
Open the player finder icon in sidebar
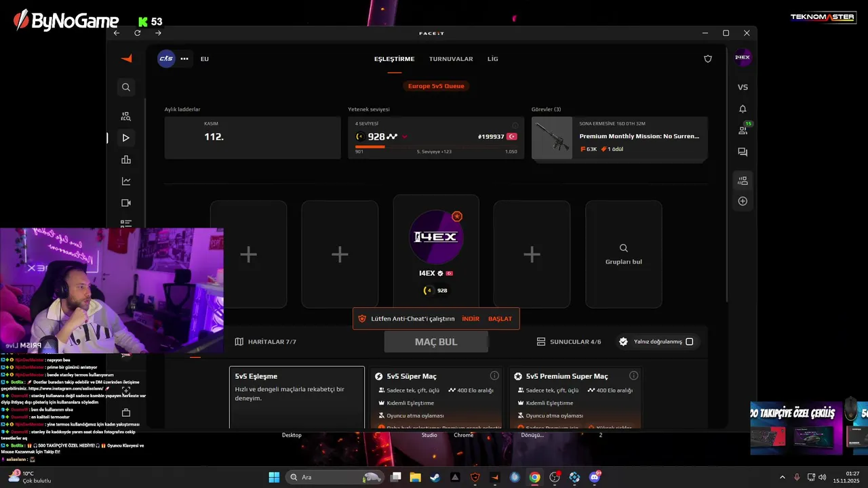pyautogui.click(x=126, y=117)
